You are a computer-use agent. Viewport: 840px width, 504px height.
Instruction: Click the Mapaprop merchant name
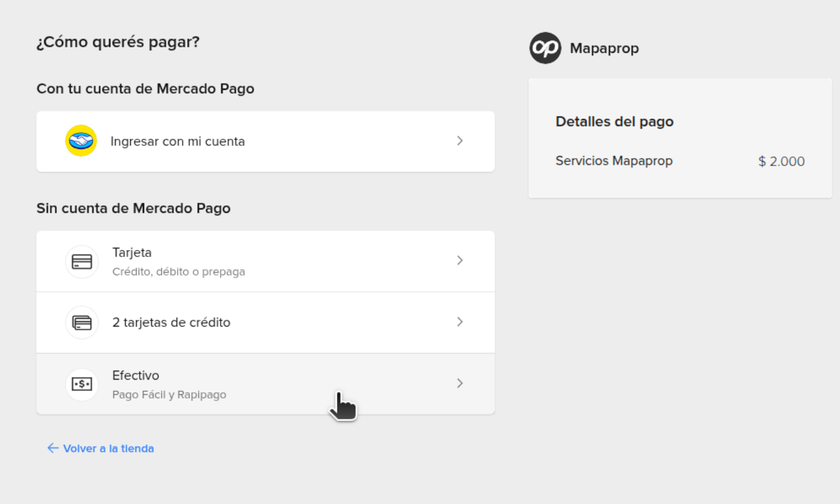604,49
